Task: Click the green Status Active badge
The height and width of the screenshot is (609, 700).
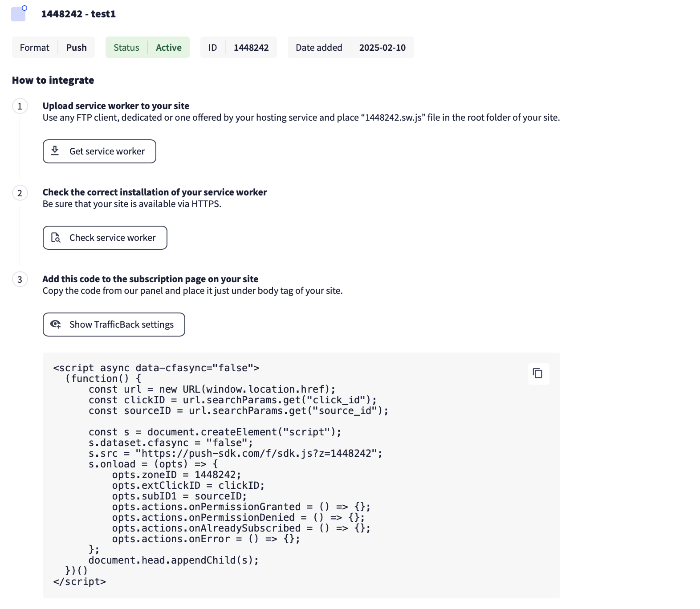Action: (x=147, y=48)
